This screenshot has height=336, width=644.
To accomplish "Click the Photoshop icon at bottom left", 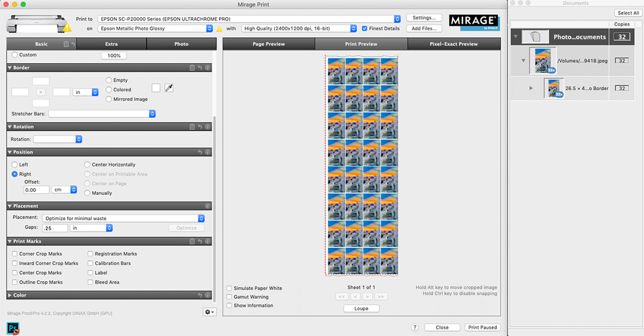I will pos(13,328).
